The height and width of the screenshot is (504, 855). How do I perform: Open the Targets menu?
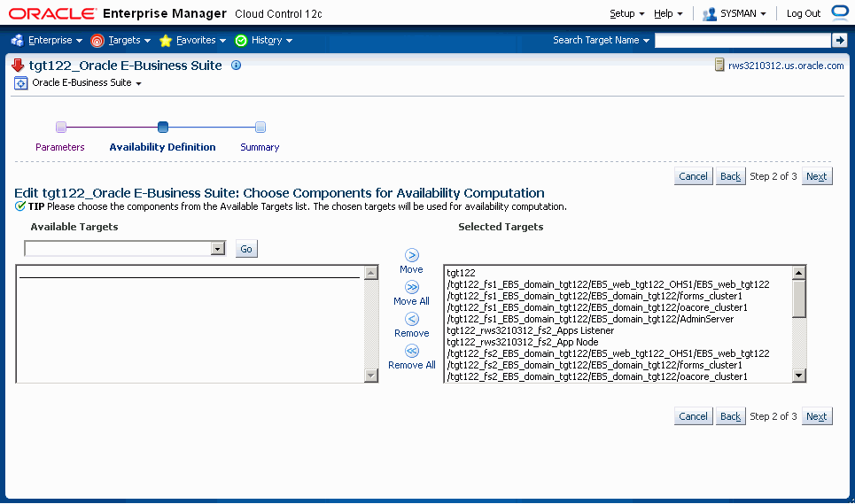(x=129, y=41)
